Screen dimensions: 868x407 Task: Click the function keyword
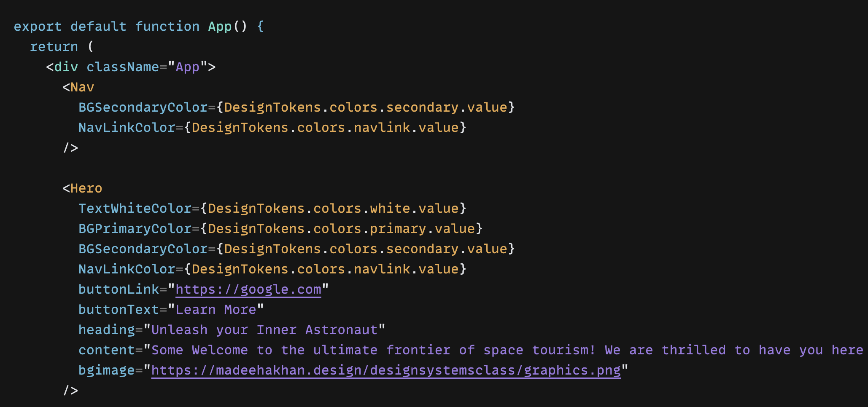tap(167, 27)
